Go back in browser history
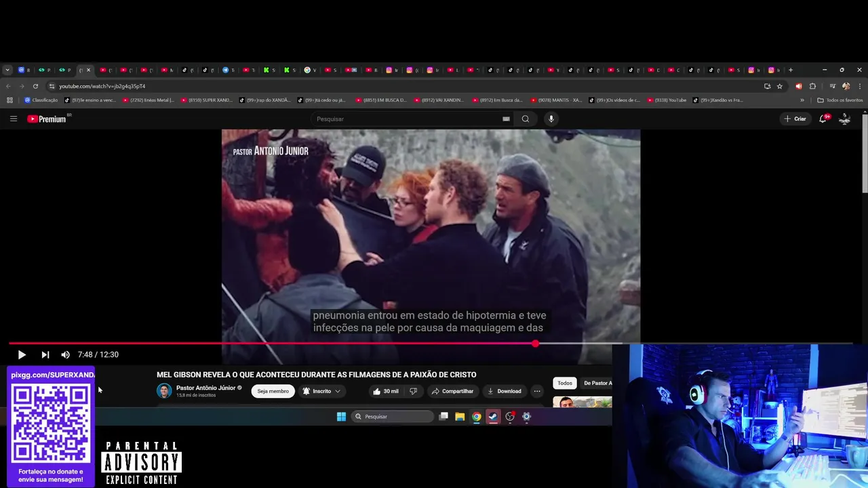868x488 pixels. tap(8, 86)
